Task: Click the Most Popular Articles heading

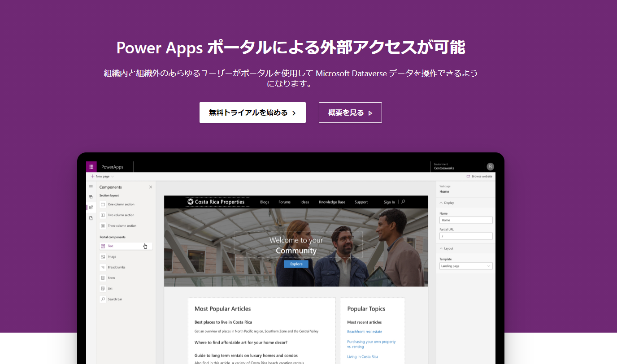Action: click(222, 309)
